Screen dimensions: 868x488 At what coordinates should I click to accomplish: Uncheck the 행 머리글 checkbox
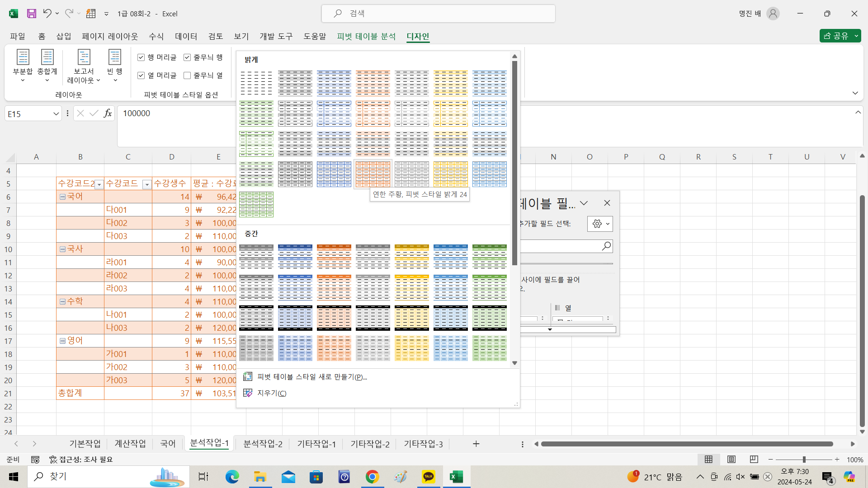[x=141, y=57]
